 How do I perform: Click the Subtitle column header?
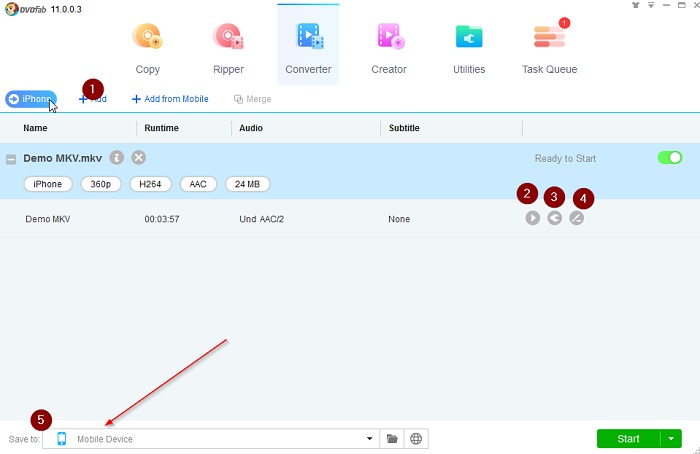[x=404, y=128]
